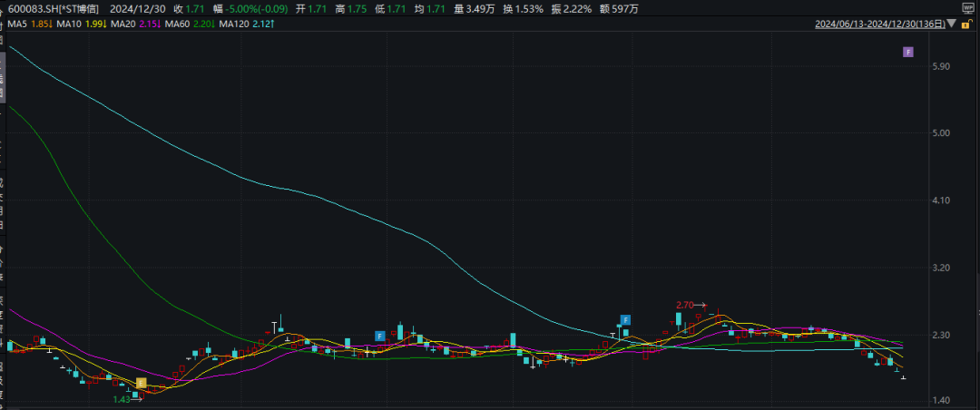The height and width of the screenshot is (410, 980).
Task: Toggle the orange chart lock icon
Action: tap(965, 24)
